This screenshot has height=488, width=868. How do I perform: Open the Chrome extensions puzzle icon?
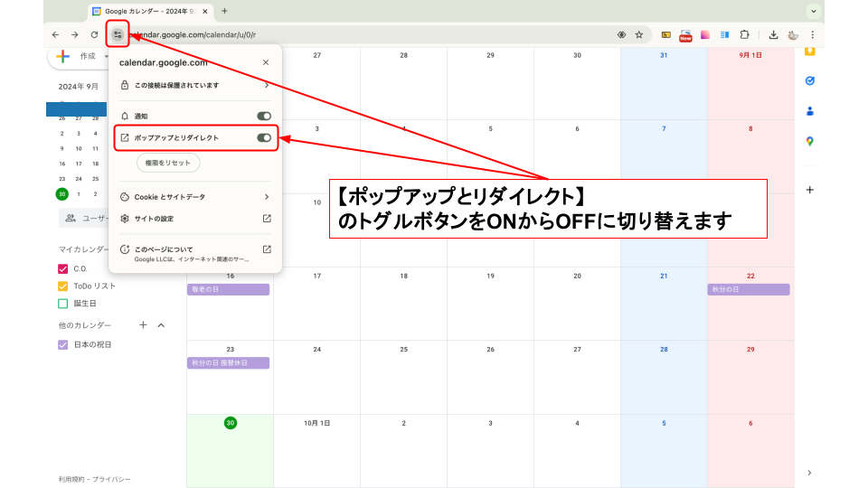point(744,35)
